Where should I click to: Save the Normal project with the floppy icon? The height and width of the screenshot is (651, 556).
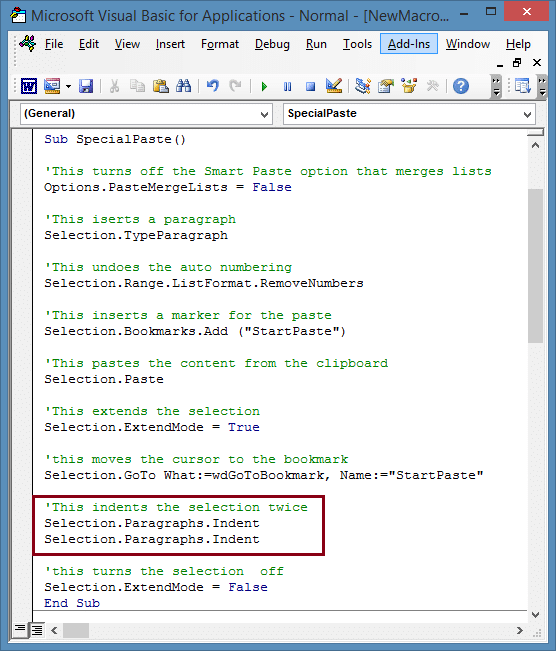coord(86,86)
